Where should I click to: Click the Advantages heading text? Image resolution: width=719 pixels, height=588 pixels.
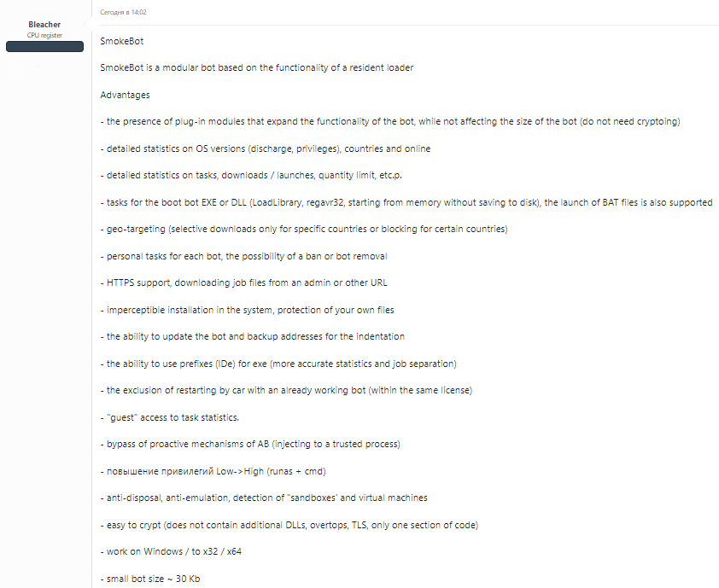point(125,95)
